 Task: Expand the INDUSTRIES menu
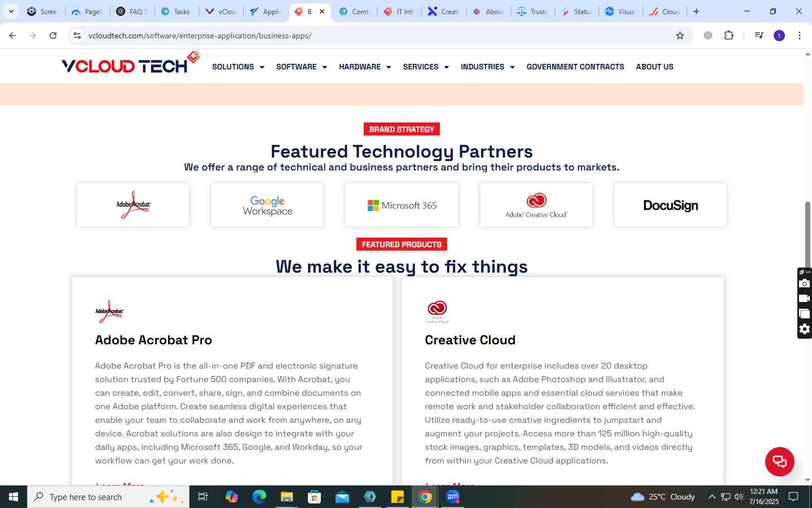[488, 67]
